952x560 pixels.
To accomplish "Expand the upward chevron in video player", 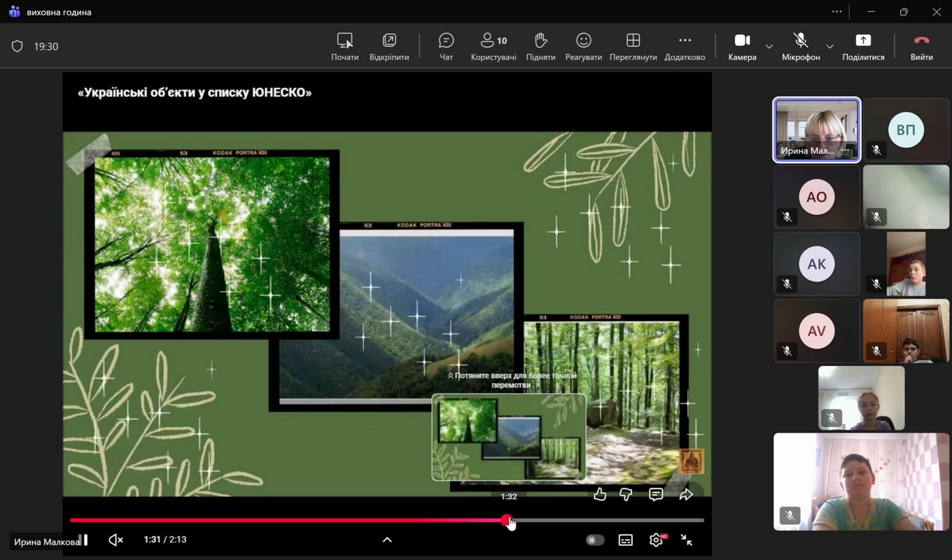I will (x=387, y=540).
